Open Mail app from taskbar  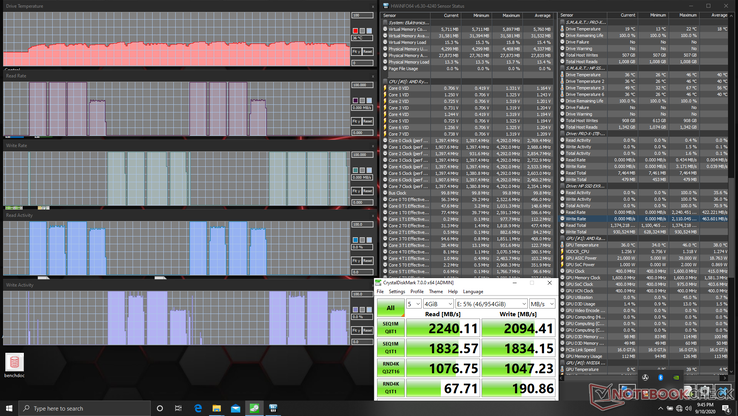tap(235, 408)
